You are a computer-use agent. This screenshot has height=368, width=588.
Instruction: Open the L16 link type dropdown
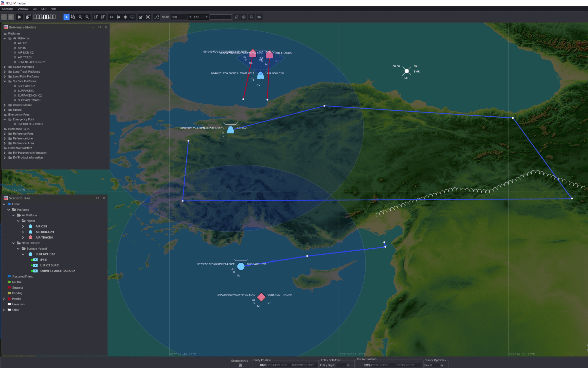tap(206, 17)
